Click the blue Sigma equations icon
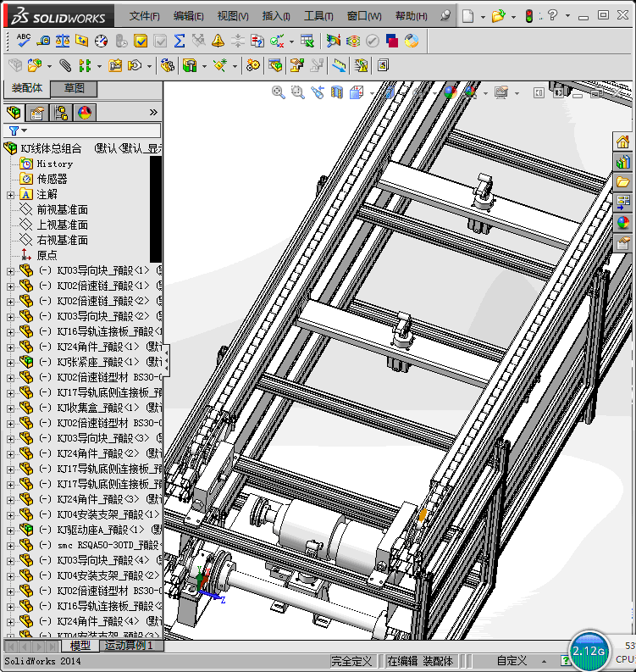This screenshot has width=636, height=672. click(x=180, y=42)
